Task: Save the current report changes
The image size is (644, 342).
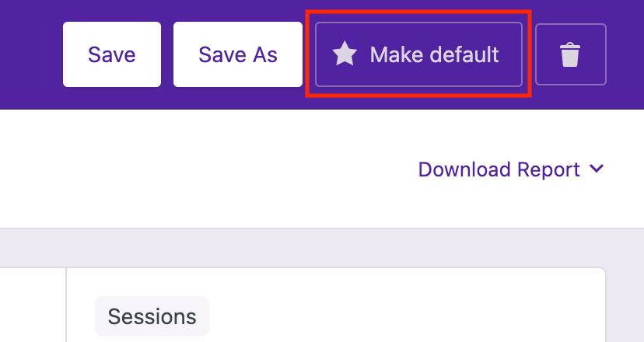Action: pos(112,54)
